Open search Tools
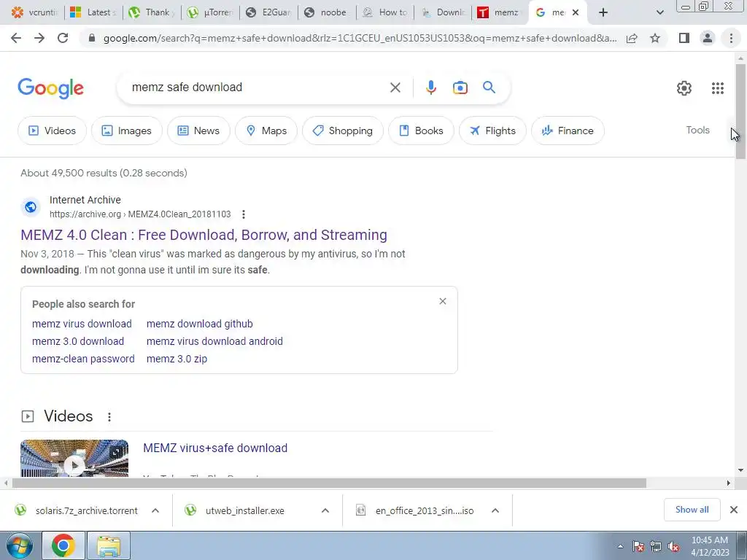Image resolution: width=747 pixels, height=560 pixels. [697, 130]
